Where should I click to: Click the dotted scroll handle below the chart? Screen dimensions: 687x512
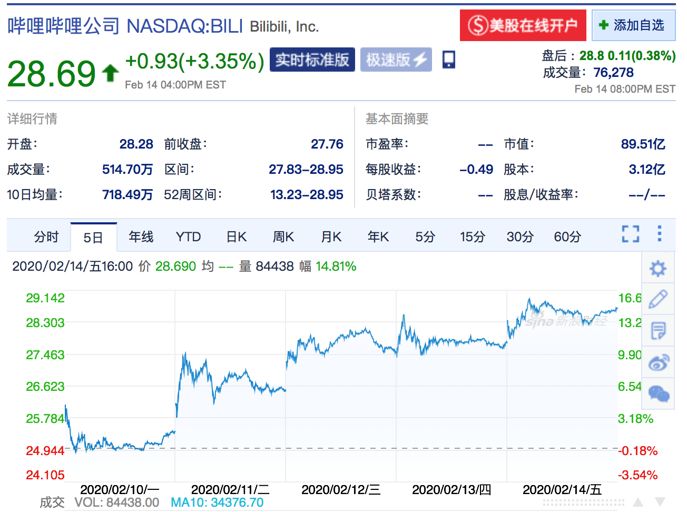(583, 502)
